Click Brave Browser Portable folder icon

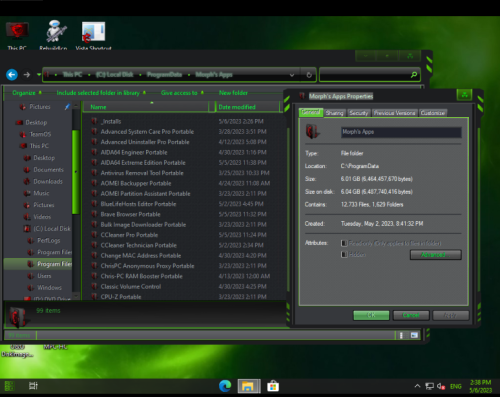[x=95, y=214]
